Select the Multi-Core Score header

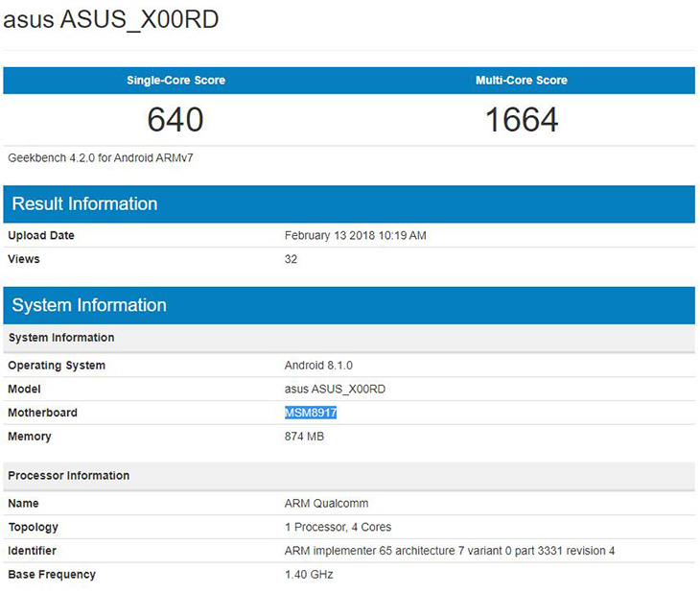(522, 81)
